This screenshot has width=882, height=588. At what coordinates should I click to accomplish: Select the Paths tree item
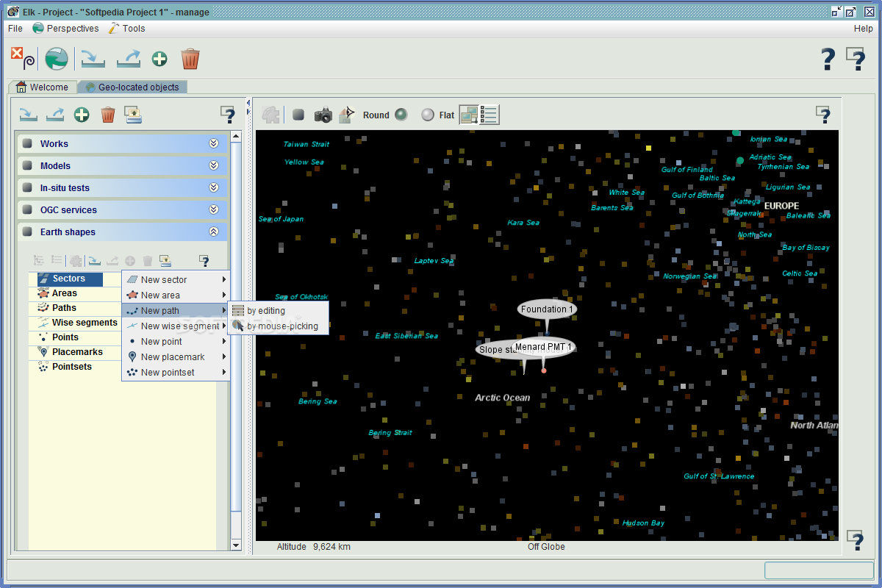point(57,308)
